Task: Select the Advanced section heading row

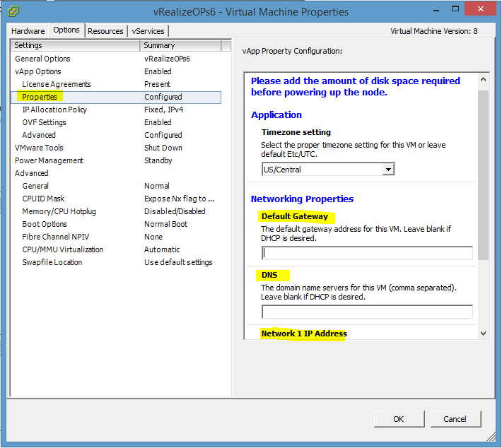Action: click(x=116, y=173)
